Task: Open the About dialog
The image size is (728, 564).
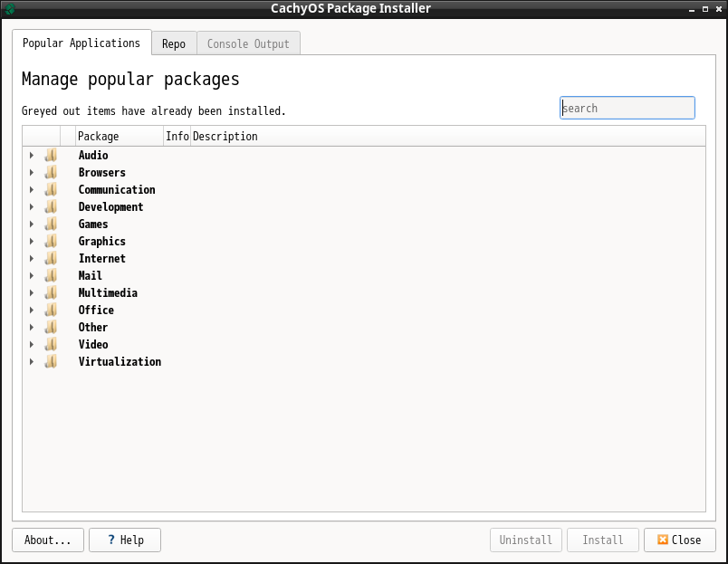Action: click(48, 540)
